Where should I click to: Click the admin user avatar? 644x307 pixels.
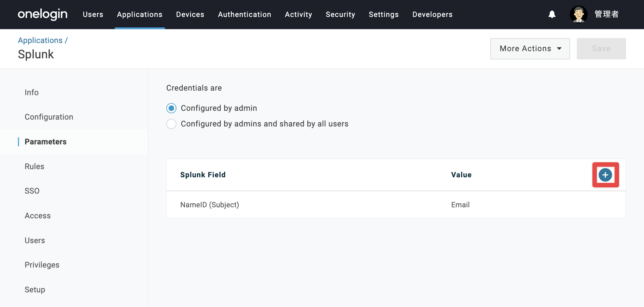(x=579, y=14)
